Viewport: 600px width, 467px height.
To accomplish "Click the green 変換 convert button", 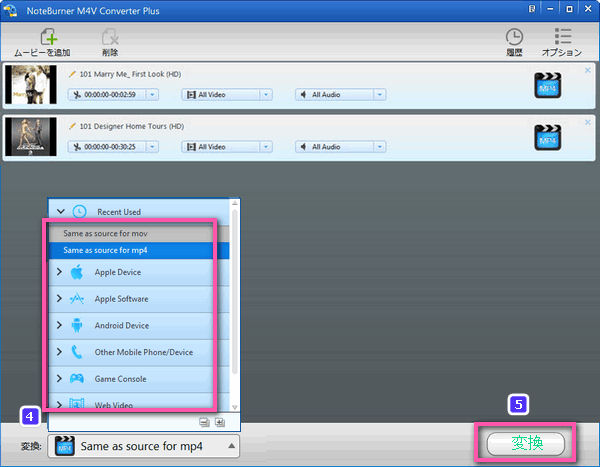I will click(526, 443).
